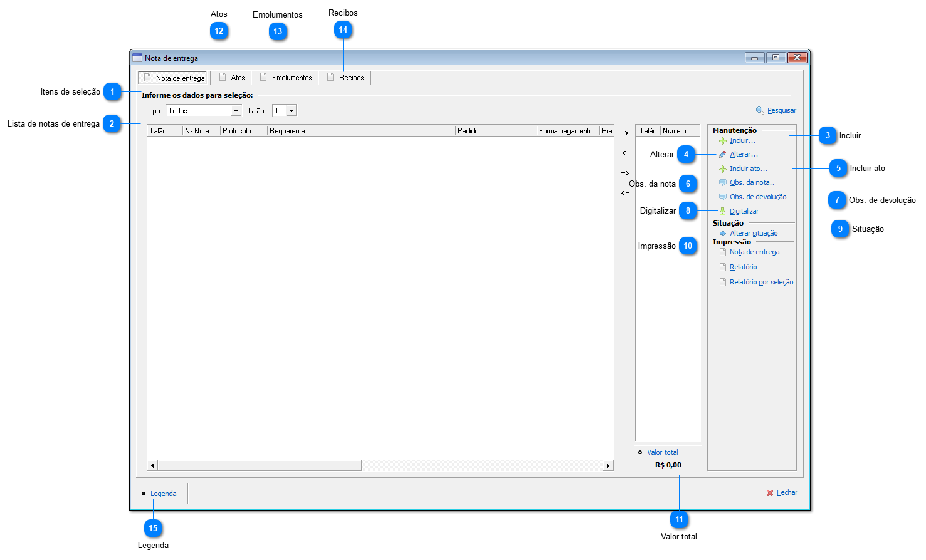Sort by the Requerente column header

pyautogui.click(x=361, y=130)
